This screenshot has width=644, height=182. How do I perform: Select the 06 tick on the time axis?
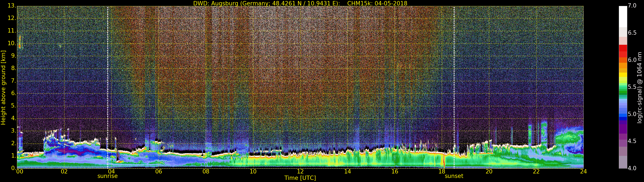(x=158, y=172)
